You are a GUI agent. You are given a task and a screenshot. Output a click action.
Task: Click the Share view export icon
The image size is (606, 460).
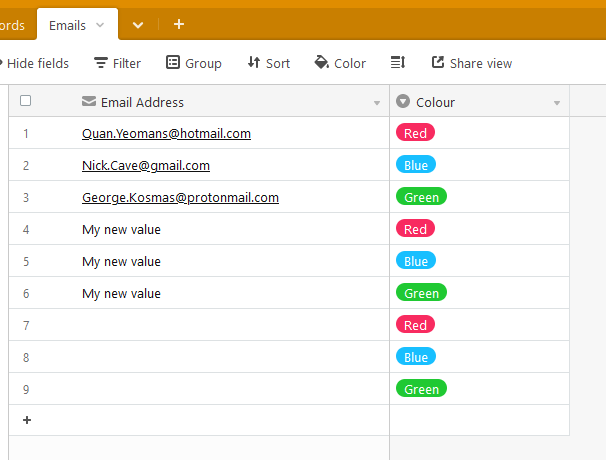click(438, 62)
